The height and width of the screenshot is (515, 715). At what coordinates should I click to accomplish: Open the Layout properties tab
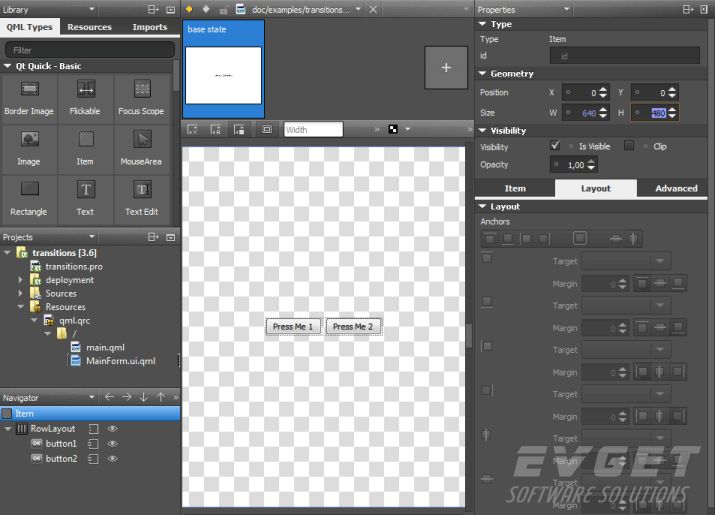tap(596, 188)
